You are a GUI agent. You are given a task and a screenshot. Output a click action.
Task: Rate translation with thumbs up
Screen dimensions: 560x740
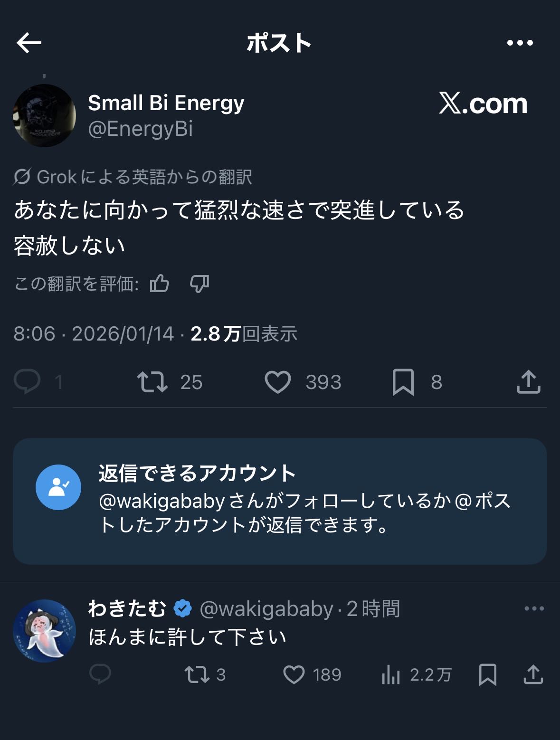pyautogui.click(x=160, y=284)
